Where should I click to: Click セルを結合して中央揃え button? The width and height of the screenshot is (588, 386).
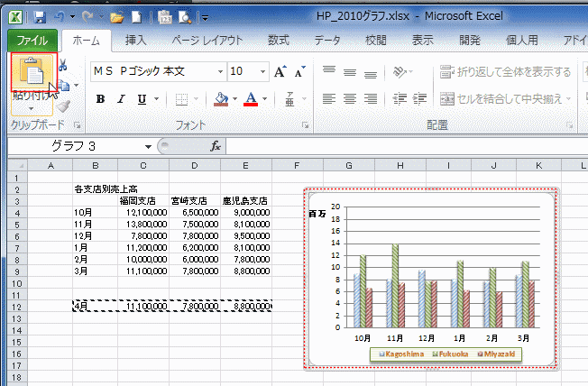504,98
